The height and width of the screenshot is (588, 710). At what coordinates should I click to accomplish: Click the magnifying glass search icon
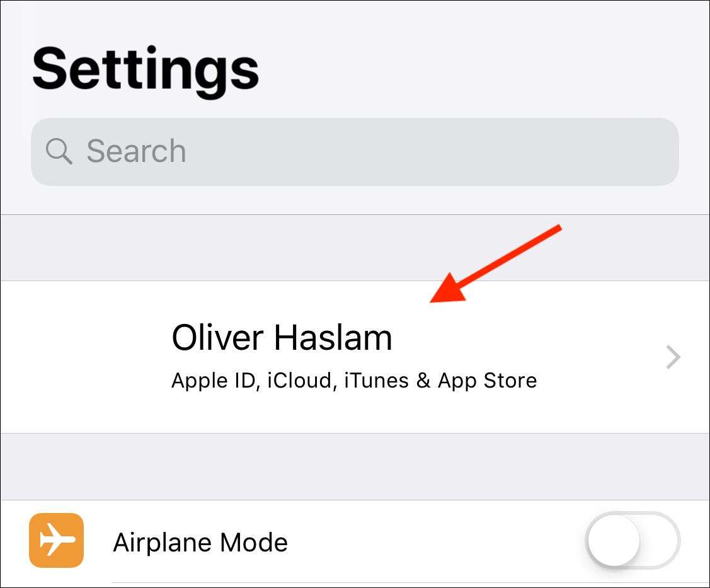click(59, 151)
